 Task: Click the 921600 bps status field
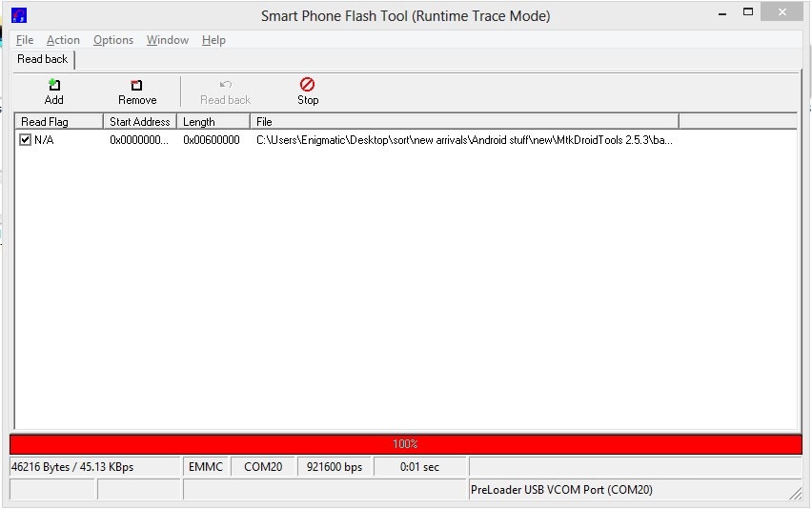coord(334,466)
